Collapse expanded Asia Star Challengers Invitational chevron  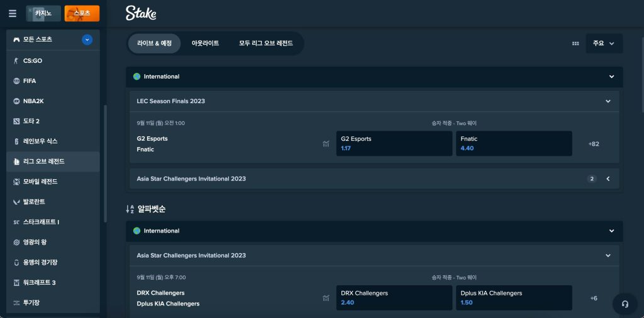(x=608, y=256)
